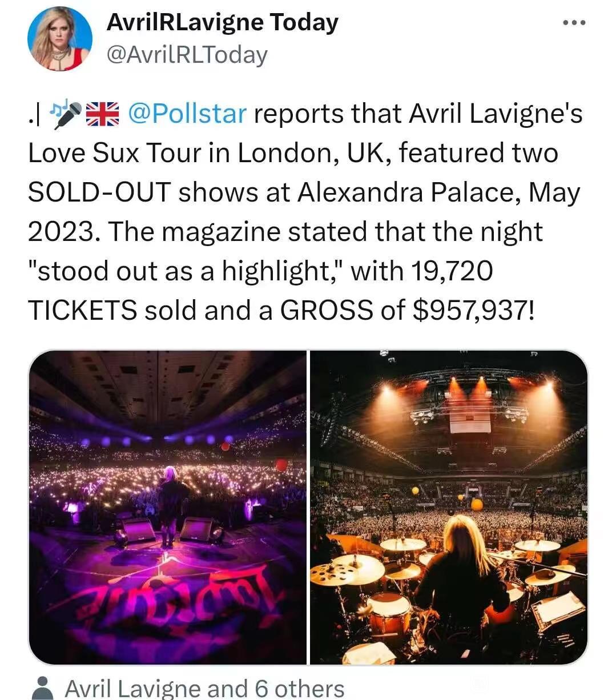The width and height of the screenshot is (616, 700).
Task: Open the purple-lit crowd concert photo
Action: coord(168,508)
